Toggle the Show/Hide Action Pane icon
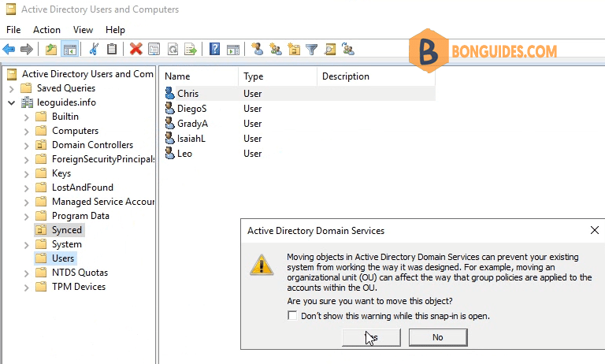 [233, 50]
